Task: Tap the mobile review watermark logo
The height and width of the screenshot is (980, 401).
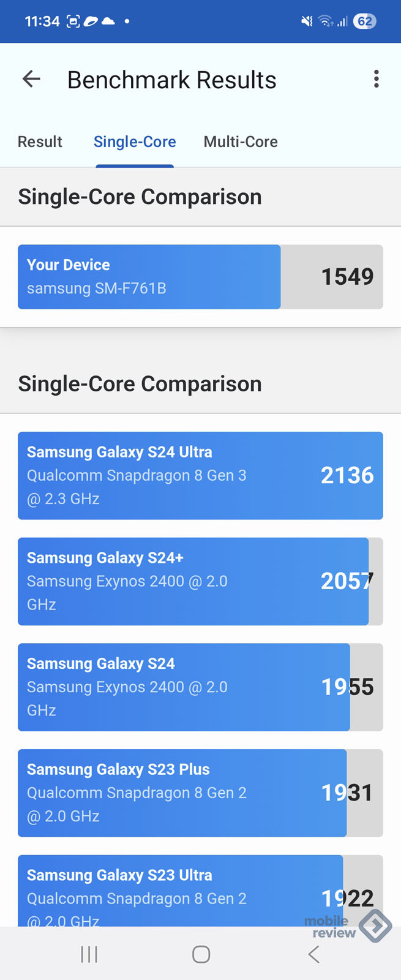Action: (348, 925)
